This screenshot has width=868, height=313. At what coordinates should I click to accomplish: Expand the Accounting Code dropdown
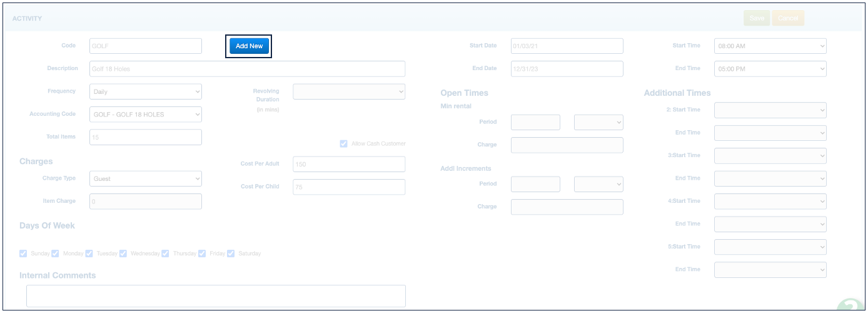pos(145,115)
